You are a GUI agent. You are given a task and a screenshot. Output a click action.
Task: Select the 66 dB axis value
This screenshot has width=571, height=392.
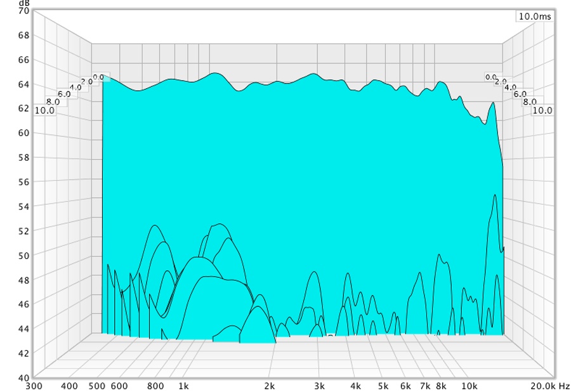point(23,60)
